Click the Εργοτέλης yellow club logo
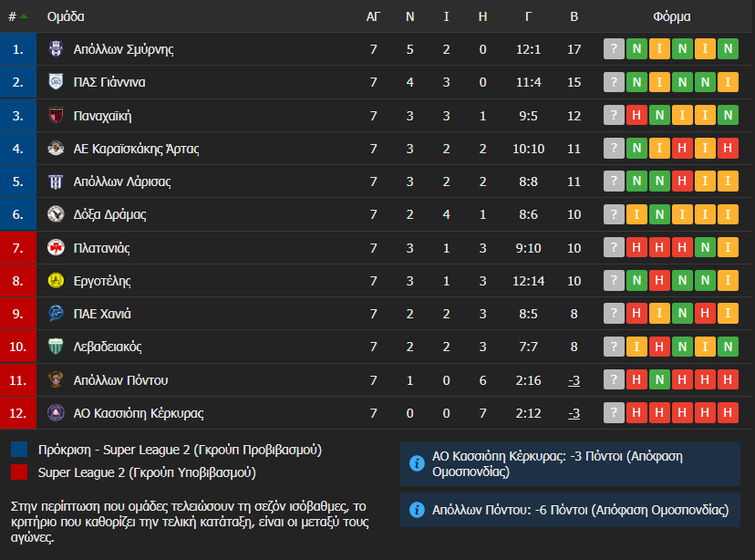 [57, 281]
